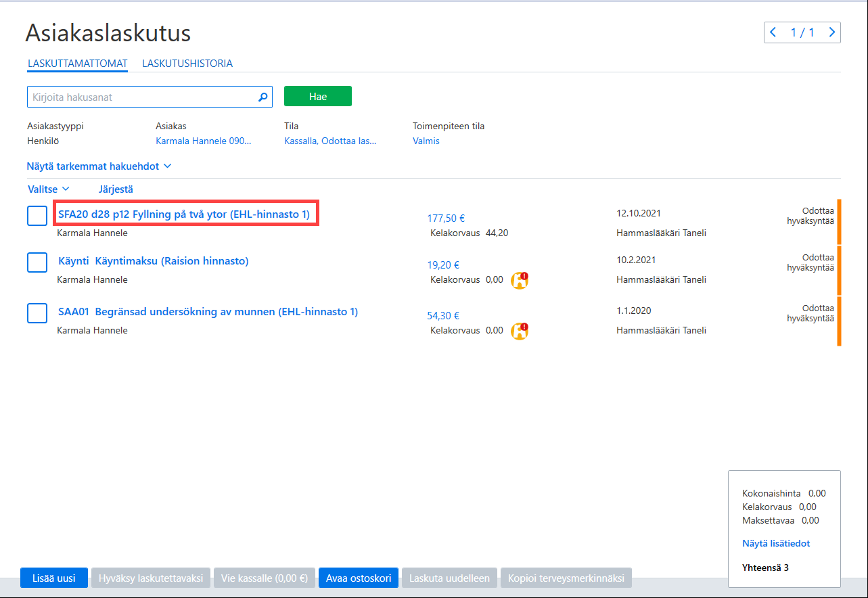The image size is (868, 598).
Task: Open Avaa ostoskori
Action: 359,578
